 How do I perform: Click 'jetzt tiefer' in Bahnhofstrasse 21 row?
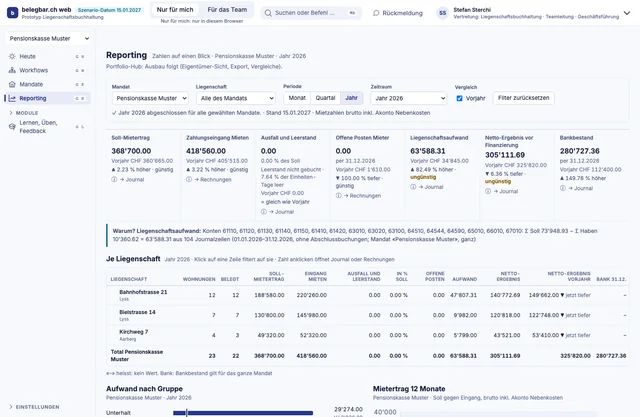click(578, 295)
